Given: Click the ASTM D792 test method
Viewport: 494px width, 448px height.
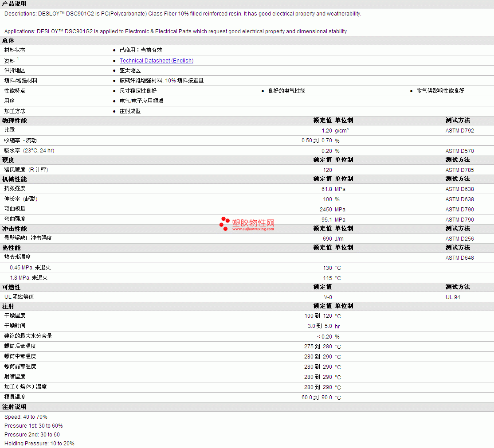Looking at the screenshot, I should (x=460, y=131).
